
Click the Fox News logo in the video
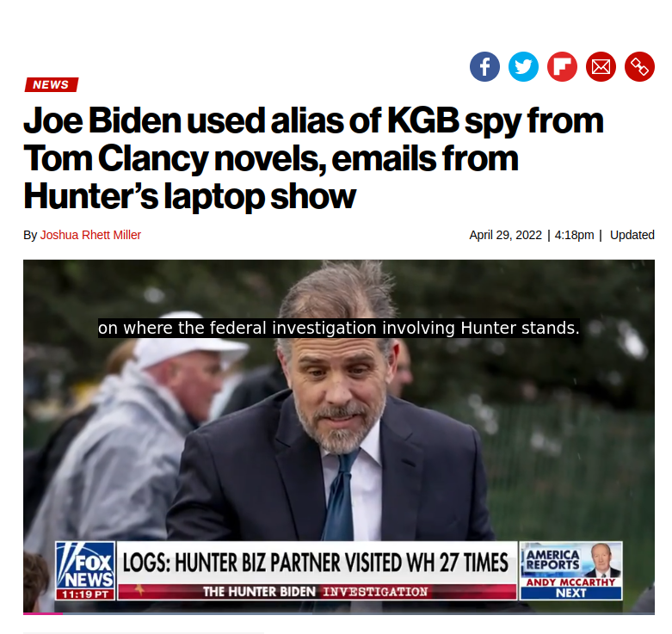tap(85, 565)
